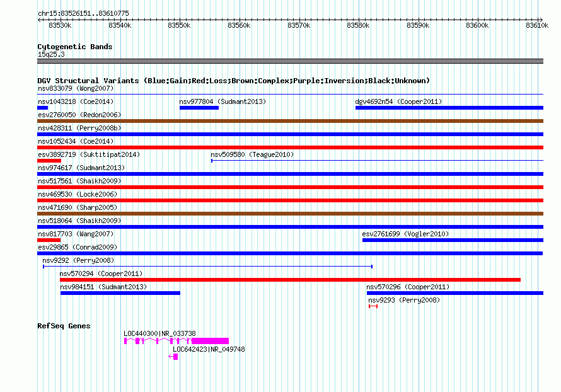Open nsv984151 (Sudmant2013) variant label
The height and width of the screenshot is (392, 561).
click(103, 287)
